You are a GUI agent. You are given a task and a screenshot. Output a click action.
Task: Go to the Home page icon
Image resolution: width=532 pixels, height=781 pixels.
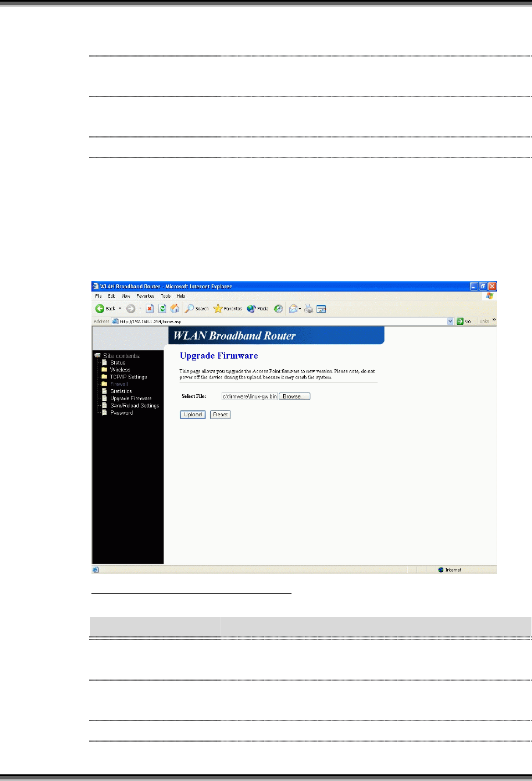(x=175, y=309)
